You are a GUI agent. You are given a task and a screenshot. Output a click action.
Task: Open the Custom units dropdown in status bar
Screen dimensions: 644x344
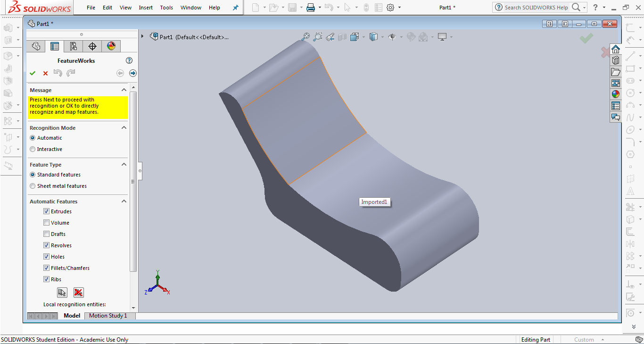(x=603, y=340)
